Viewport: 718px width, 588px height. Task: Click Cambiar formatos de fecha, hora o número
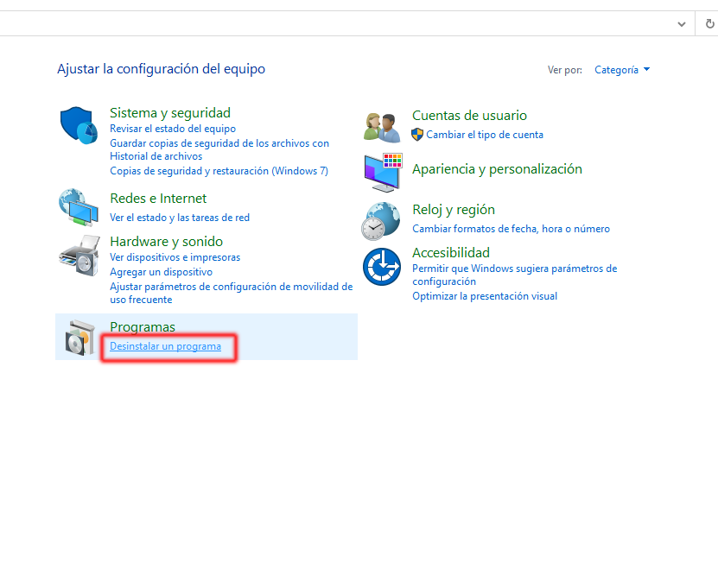pyautogui.click(x=511, y=228)
